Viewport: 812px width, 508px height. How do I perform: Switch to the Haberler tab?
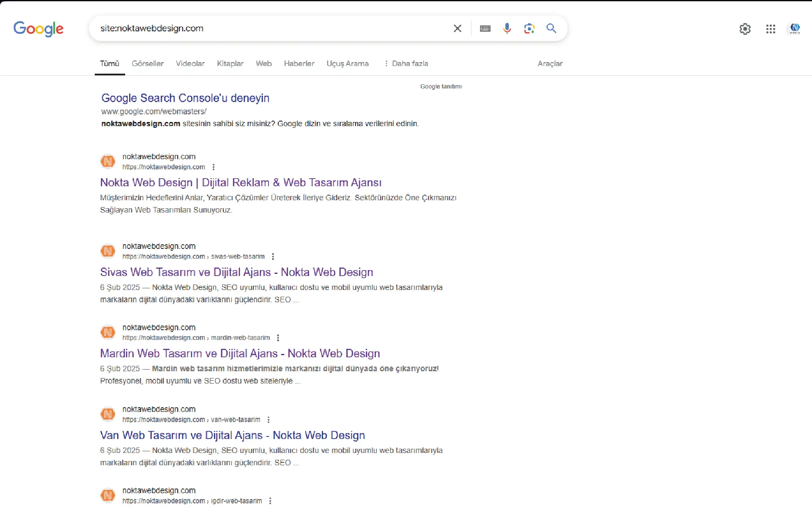coord(299,63)
